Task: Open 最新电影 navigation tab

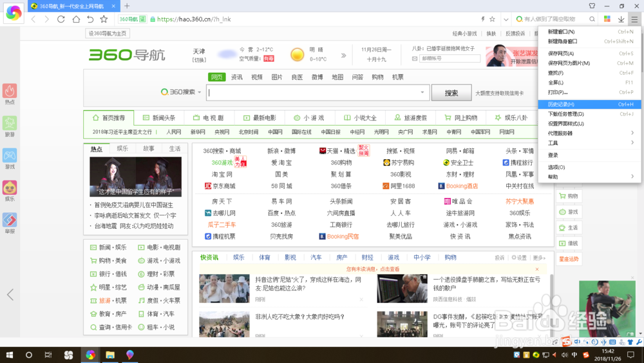Action: 260,118
